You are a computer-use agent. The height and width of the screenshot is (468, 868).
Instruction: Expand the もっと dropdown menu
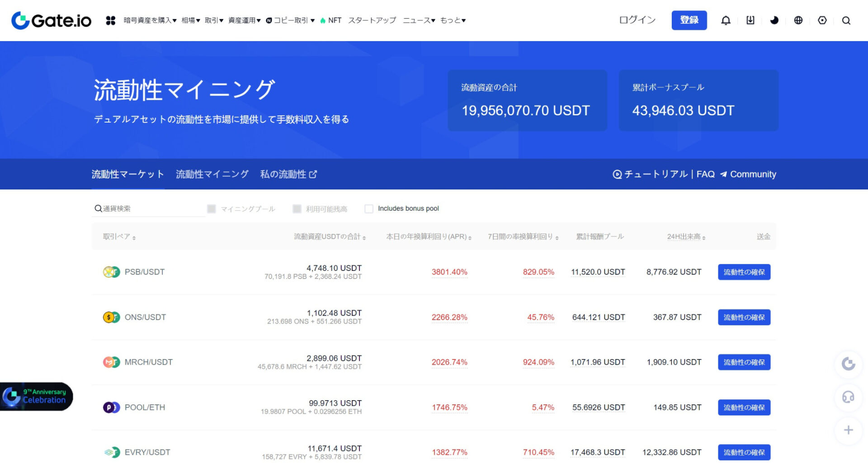(453, 20)
